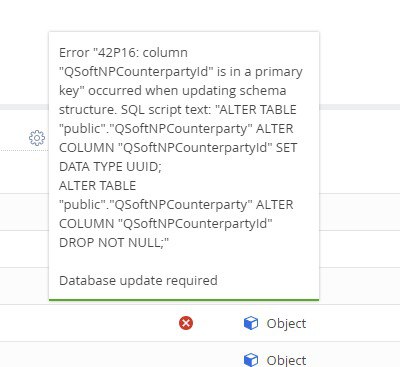Click the "DROP NOT NULL;" line

click(114, 242)
